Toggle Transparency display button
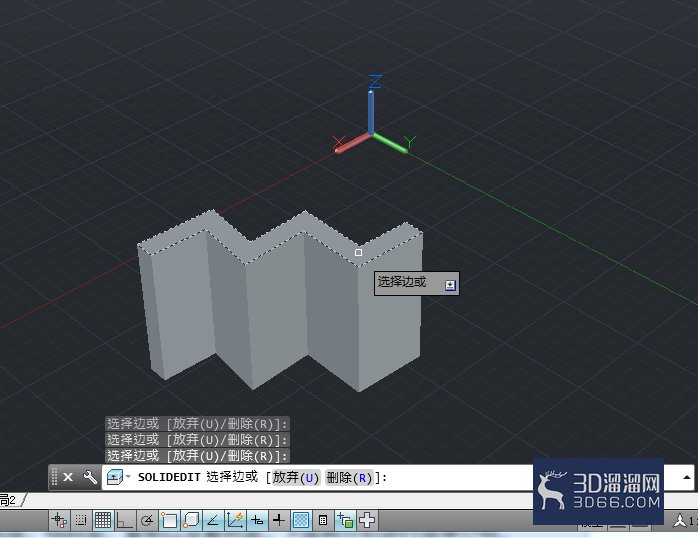698x538 pixels. (301, 520)
